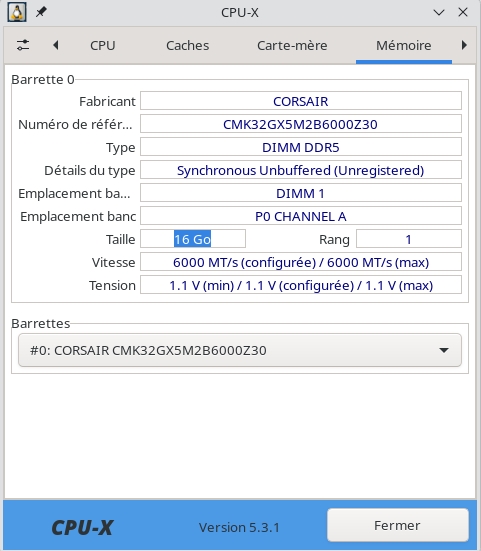The image size is (481, 551).
Task: Switch to the CPU tab
Action: [x=103, y=45]
